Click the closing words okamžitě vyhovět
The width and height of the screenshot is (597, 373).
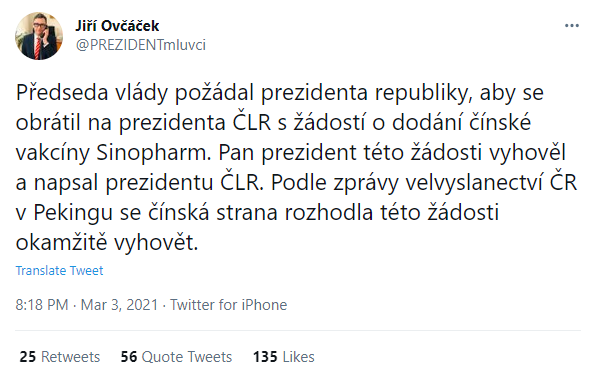click(107, 242)
